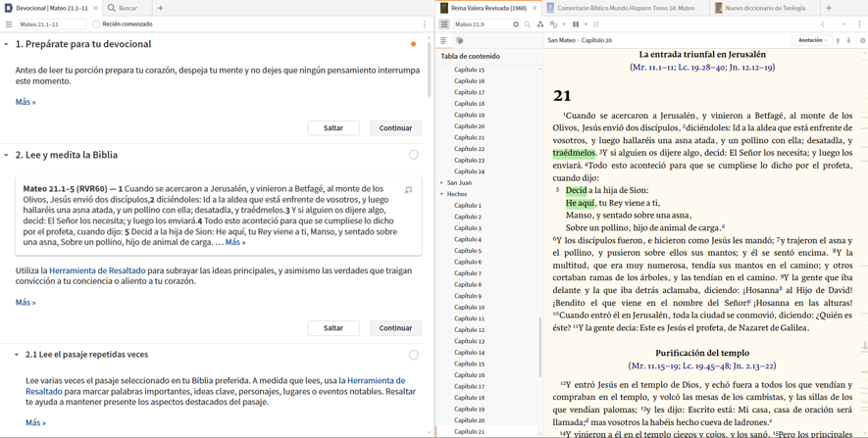The height and width of the screenshot is (438, 868).
Task: Open the Anotación dropdown
Action: pyautogui.click(x=812, y=40)
